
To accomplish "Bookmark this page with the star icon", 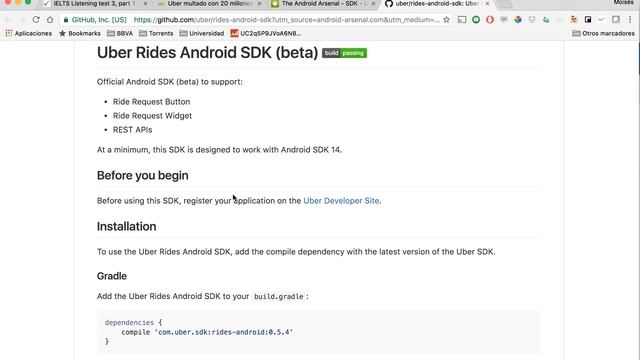I will coord(446,20).
